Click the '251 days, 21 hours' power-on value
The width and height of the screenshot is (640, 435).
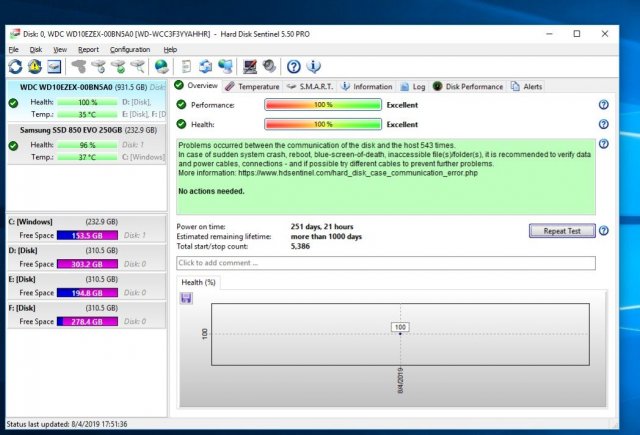tap(322, 226)
